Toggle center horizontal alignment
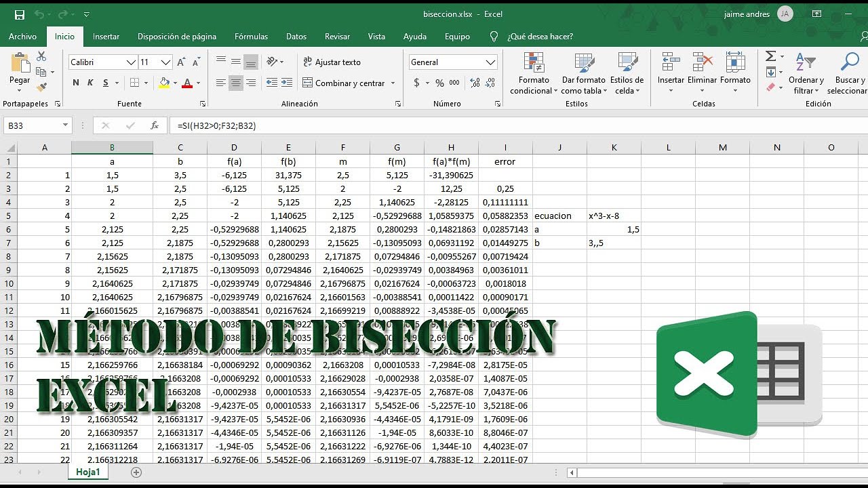The height and width of the screenshot is (488, 868). [236, 83]
